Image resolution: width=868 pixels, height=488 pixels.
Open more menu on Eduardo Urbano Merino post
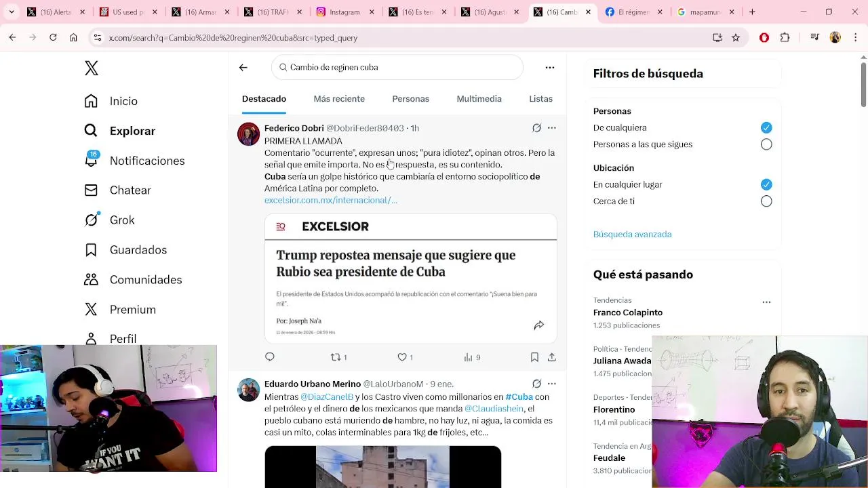(552, 384)
